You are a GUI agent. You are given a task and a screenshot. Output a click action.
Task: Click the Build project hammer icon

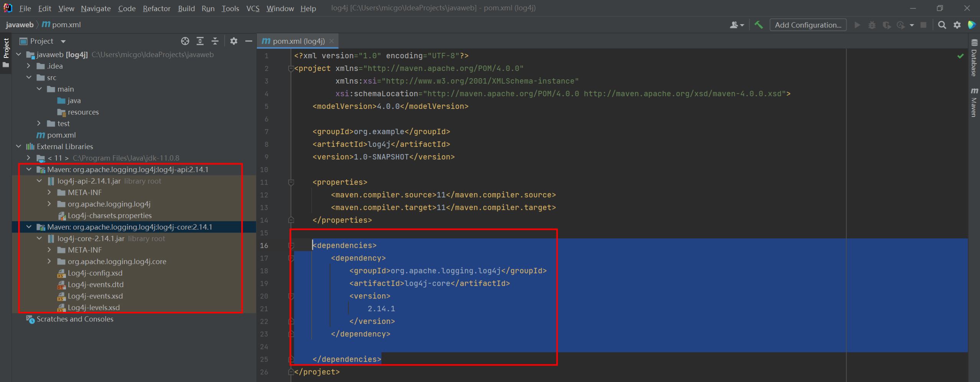coord(758,25)
